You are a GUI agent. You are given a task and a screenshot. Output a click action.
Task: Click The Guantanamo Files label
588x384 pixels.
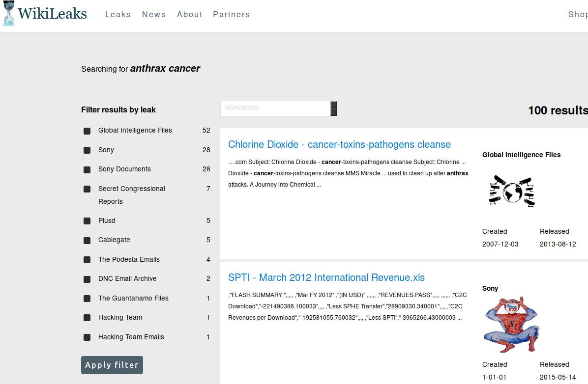(x=134, y=298)
